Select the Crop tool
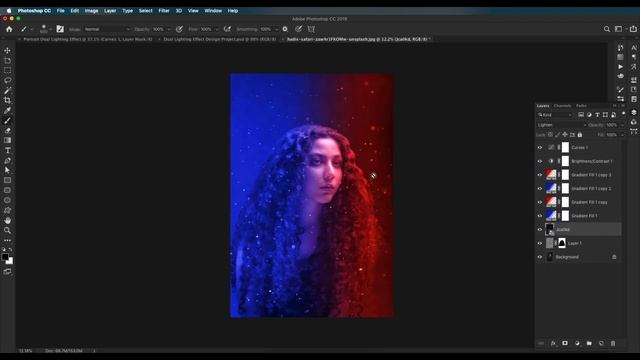The image size is (640, 360). (7, 100)
